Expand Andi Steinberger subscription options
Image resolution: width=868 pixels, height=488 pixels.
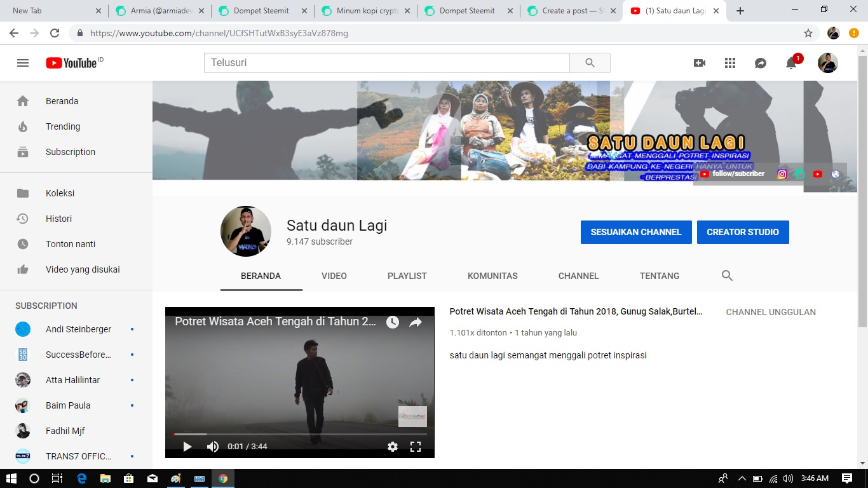(x=132, y=329)
